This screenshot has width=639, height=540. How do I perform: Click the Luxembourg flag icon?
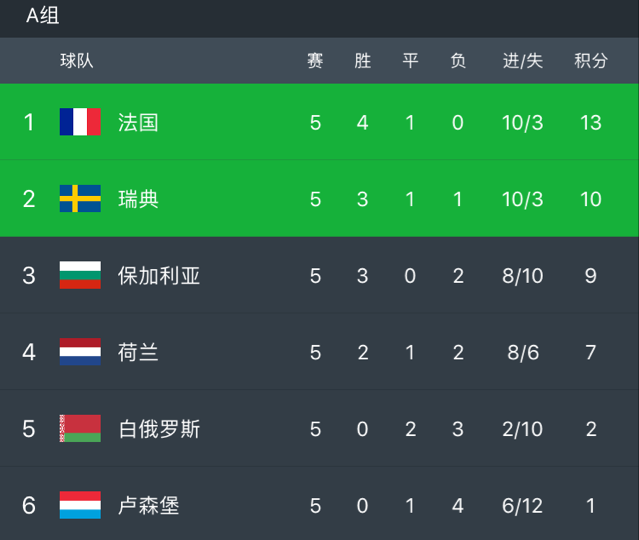(80, 505)
